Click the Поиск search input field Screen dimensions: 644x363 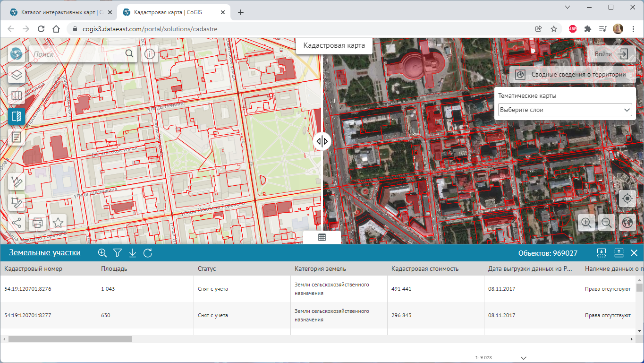76,54
